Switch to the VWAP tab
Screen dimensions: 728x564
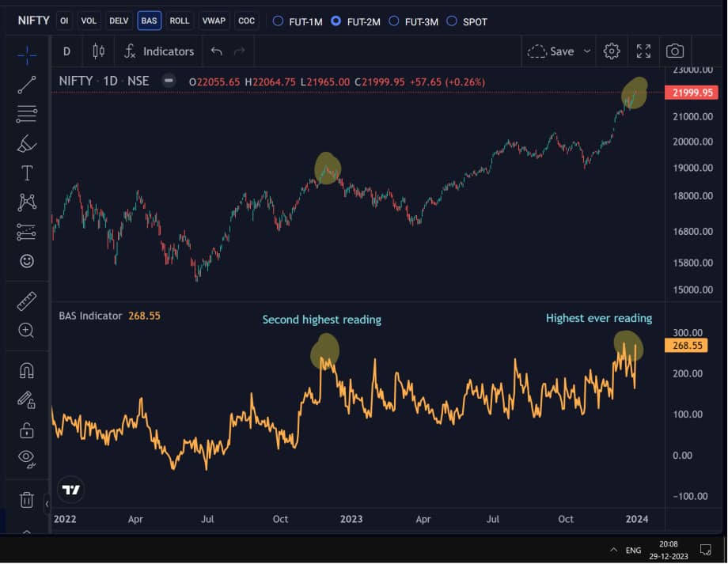(x=214, y=21)
